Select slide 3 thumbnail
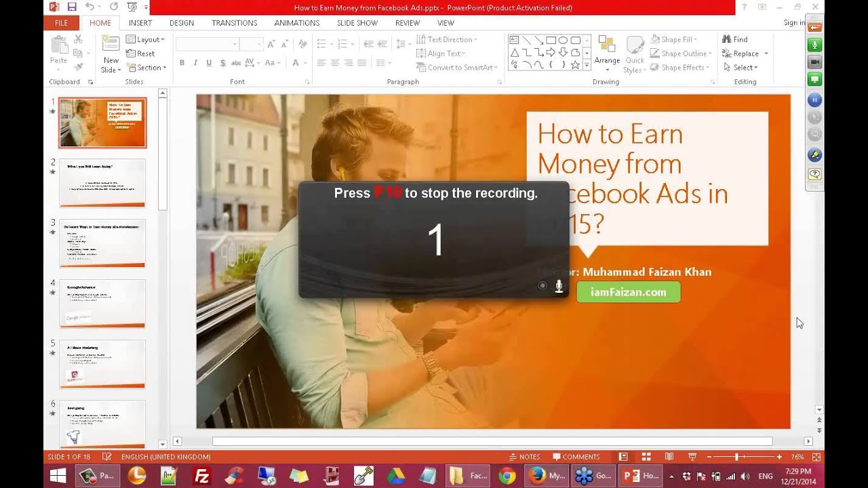868x488 pixels. (102, 243)
